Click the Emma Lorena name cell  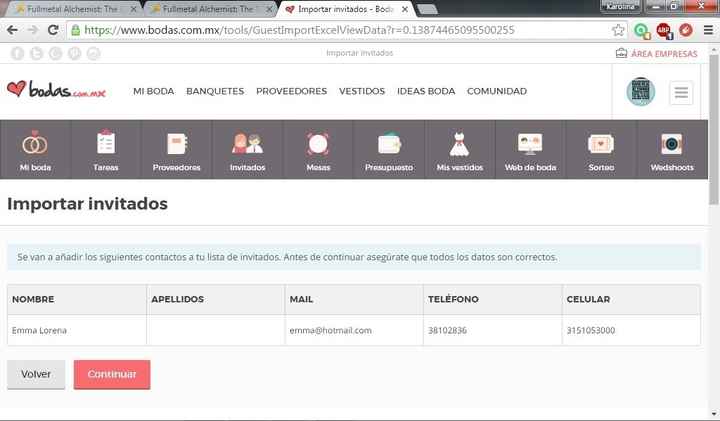[x=77, y=330]
